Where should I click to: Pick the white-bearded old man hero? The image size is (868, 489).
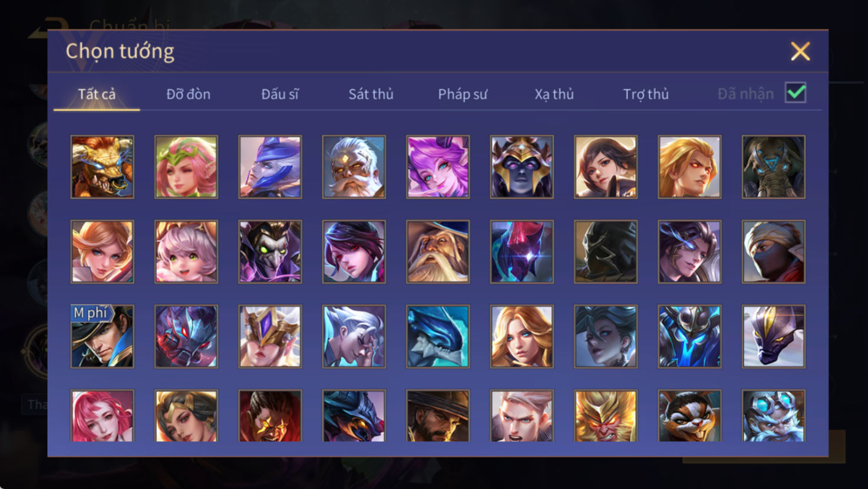(354, 167)
